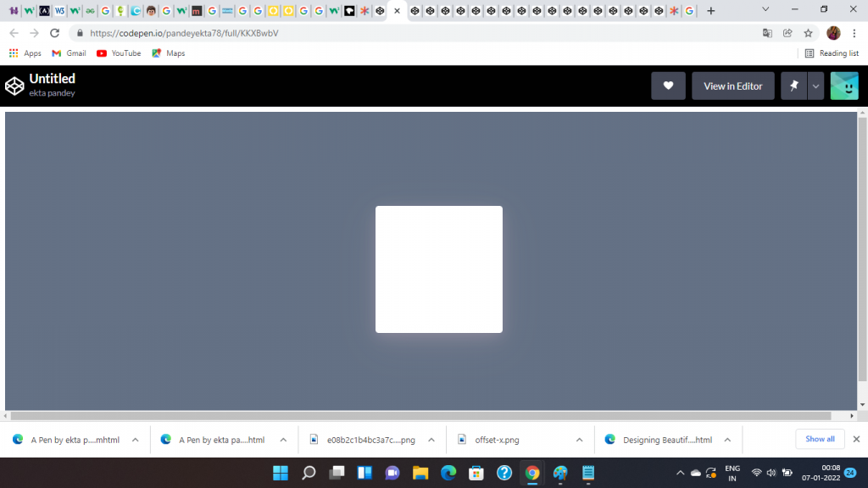The image size is (868, 488).
Task: Bookmark this page with the star icon
Action: click(x=809, y=33)
